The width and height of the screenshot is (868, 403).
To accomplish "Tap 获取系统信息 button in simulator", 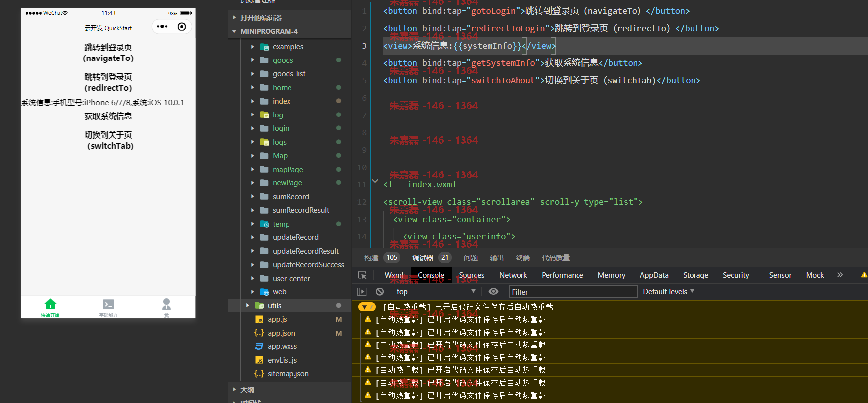I will [108, 116].
